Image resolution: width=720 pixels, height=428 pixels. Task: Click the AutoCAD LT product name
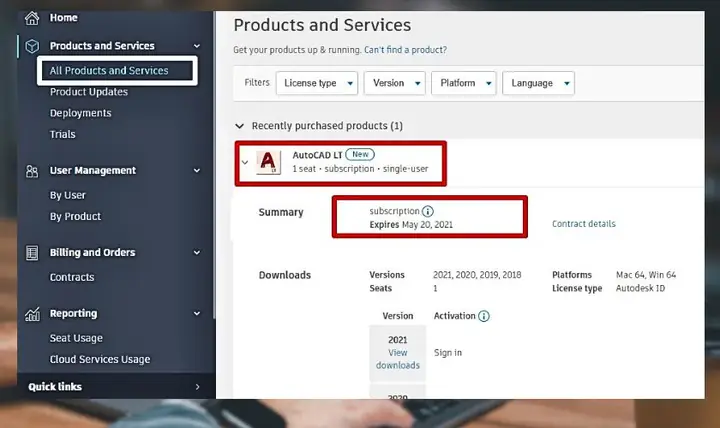pos(317,155)
